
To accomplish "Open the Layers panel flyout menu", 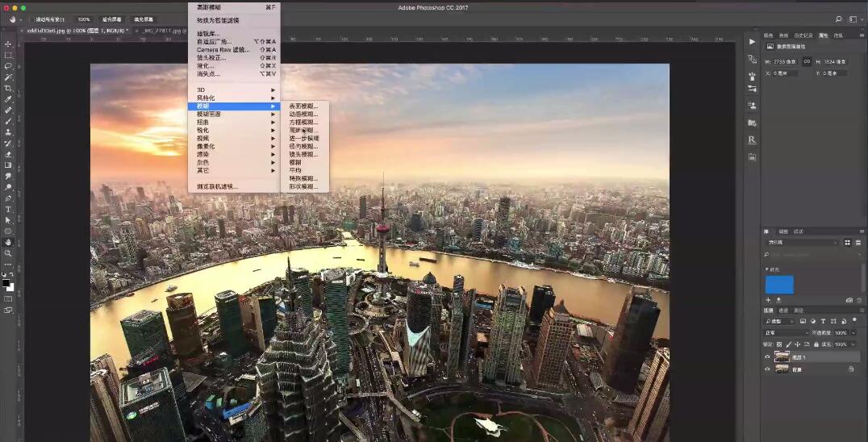I will (862, 311).
